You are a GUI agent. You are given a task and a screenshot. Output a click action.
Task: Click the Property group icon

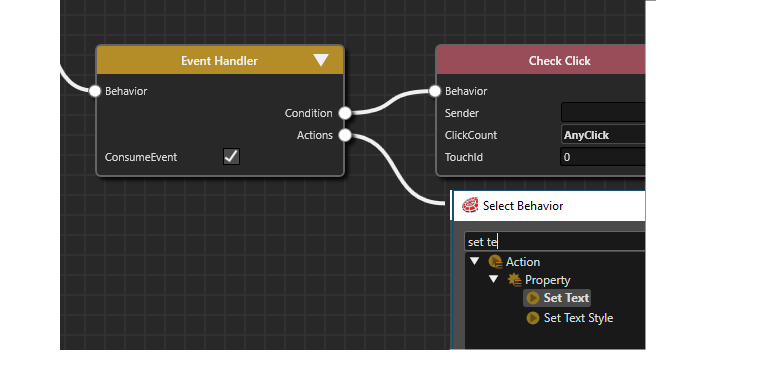click(515, 280)
